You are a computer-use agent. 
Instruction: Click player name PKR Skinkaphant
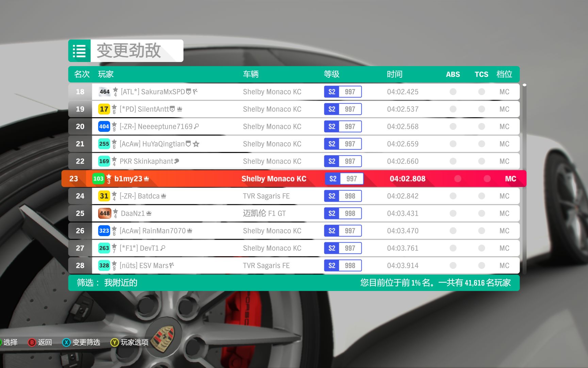[x=147, y=161]
